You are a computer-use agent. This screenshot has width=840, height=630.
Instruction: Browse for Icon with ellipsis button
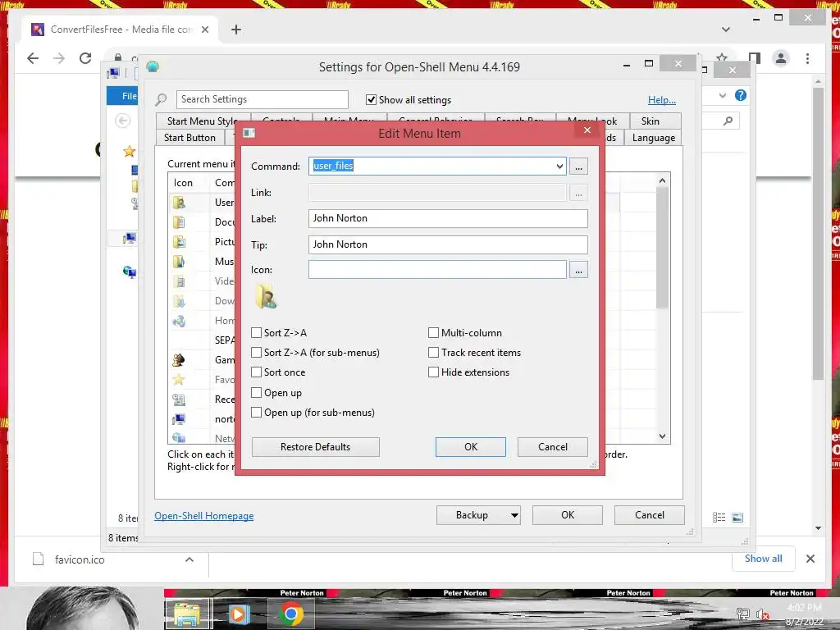pyautogui.click(x=578, y=270)
